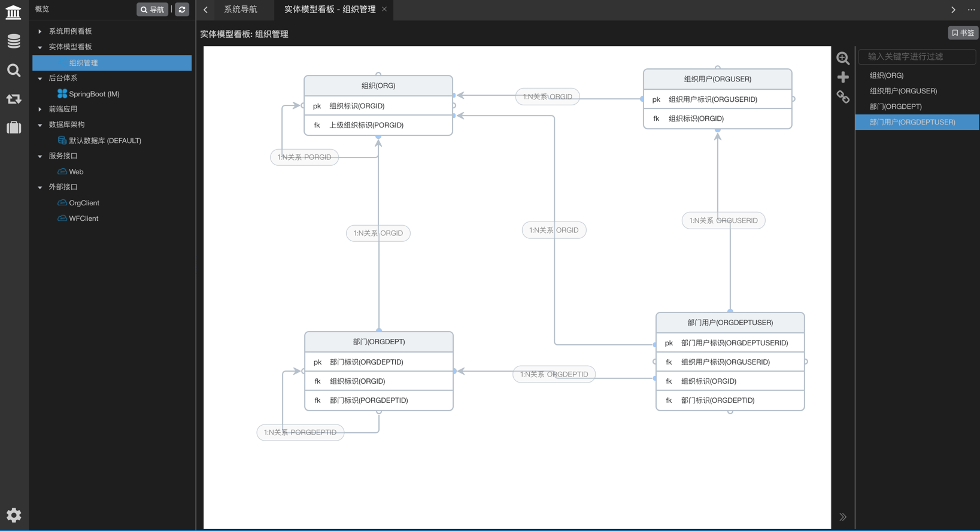Select 组织管理 in the tree

click(112, 62)
